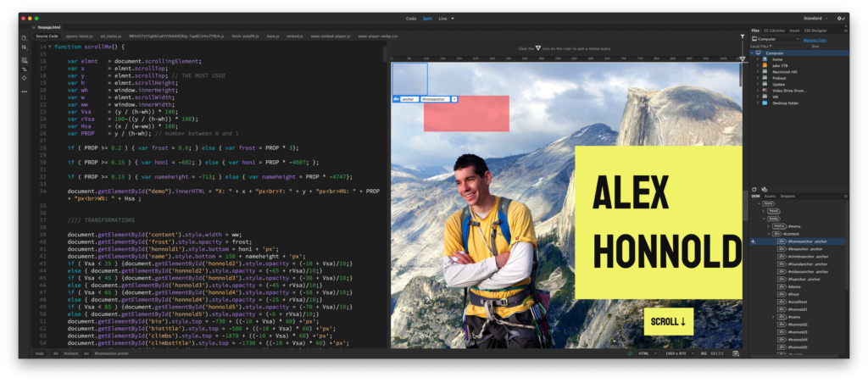Screen dimensions: 868x383
Task: Expand the Macintosh HD folder
Action: pos(784,72)
